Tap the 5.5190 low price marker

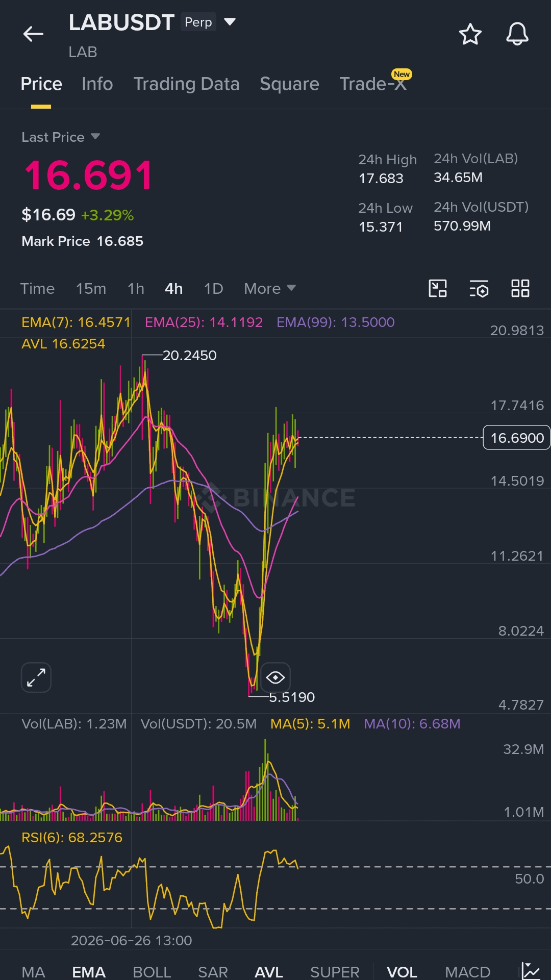pos(292,697)
